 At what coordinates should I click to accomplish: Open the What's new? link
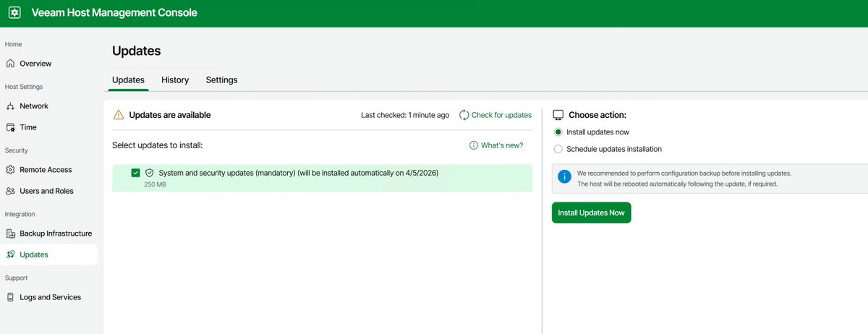(502, 145)
